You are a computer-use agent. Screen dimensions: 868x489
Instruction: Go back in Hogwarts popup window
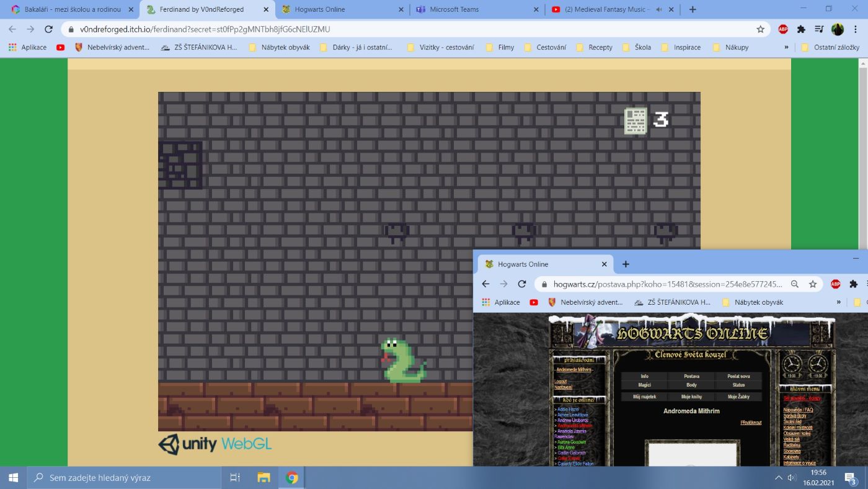tap(485, 284)
